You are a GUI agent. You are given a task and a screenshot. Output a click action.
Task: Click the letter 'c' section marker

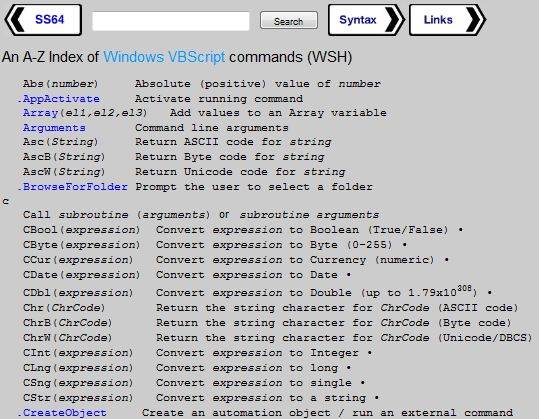5,201
